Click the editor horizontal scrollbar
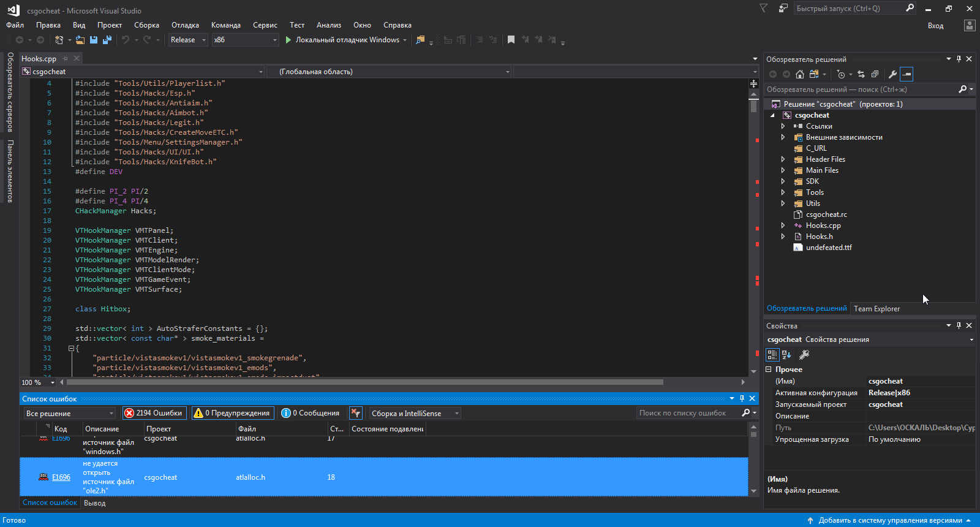 coord(364,382)
